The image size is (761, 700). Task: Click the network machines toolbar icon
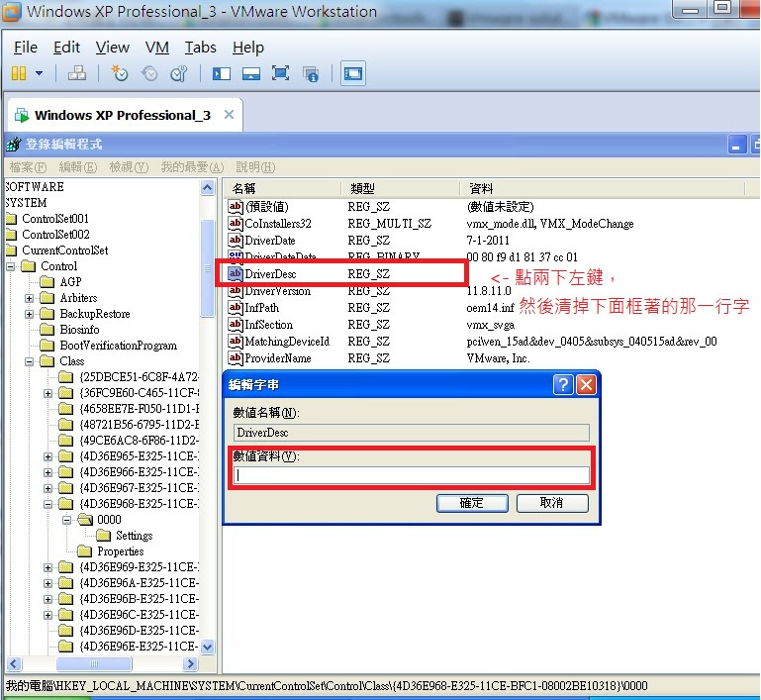click(77, 74)
